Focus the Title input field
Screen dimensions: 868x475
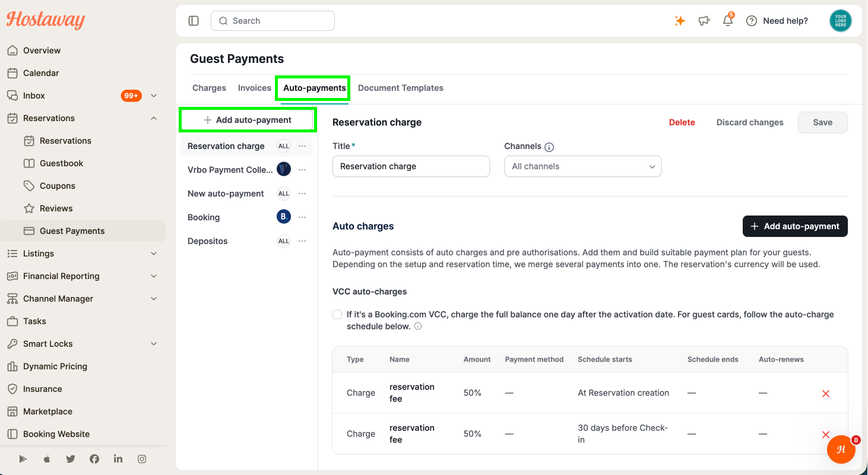(x=411, y=166)
